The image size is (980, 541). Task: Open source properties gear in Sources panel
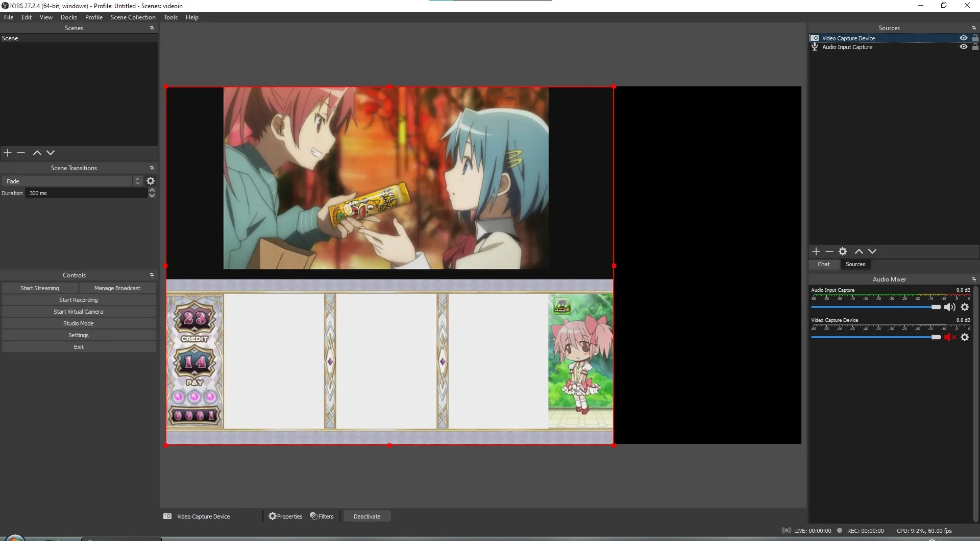(843, 251)
